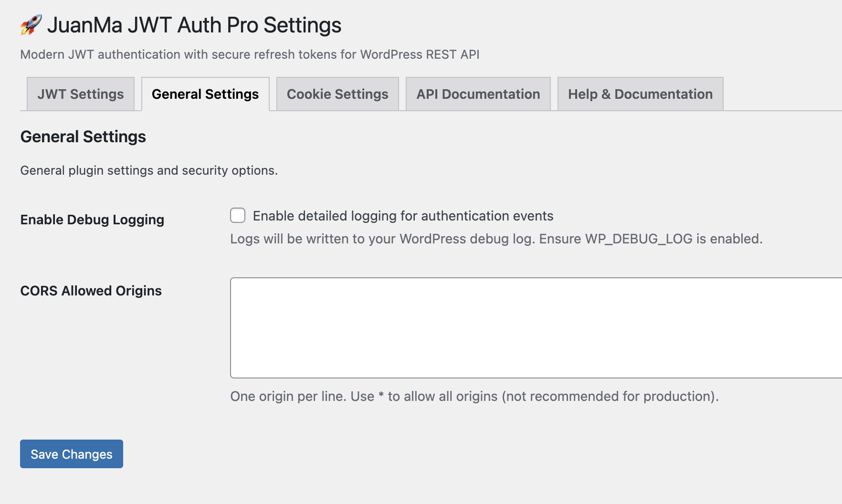Select the General Settings tab
842x504 pixels.
coord(205,94)
